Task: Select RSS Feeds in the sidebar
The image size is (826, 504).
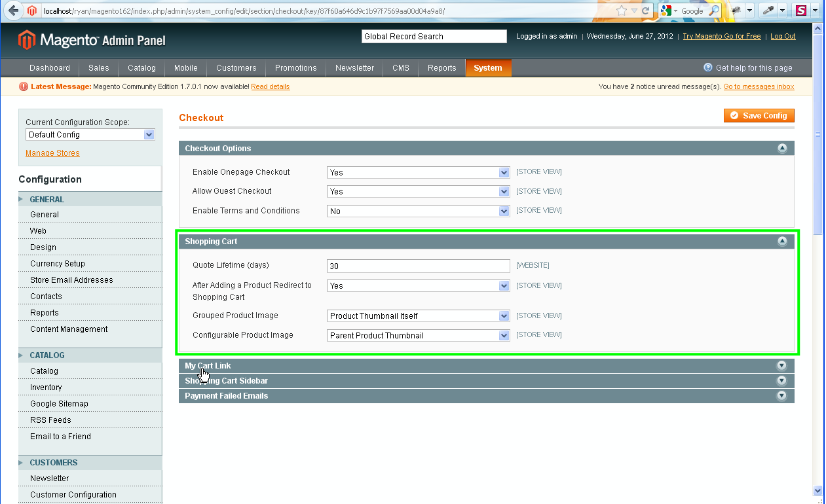Action: tap(50, 420)
